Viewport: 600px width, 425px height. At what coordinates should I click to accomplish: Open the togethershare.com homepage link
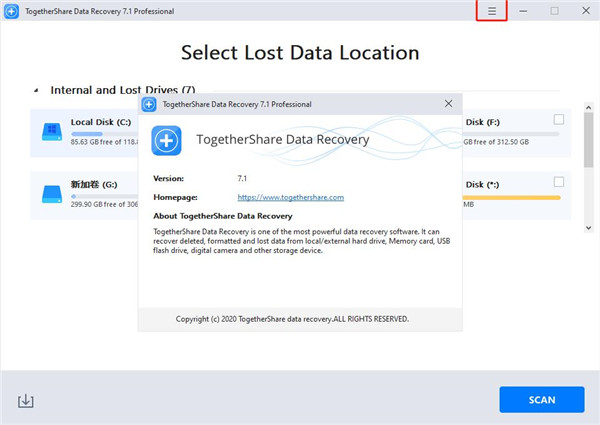(290, 198)
